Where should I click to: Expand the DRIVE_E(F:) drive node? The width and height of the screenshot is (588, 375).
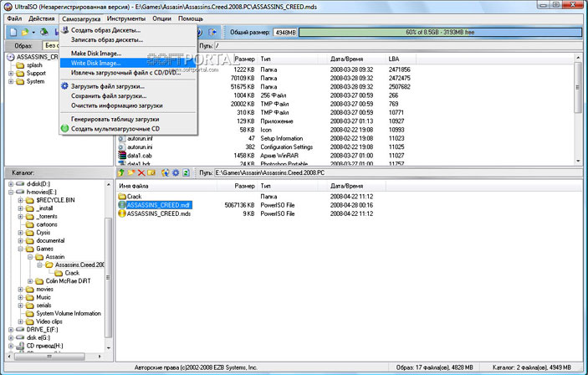10,330
